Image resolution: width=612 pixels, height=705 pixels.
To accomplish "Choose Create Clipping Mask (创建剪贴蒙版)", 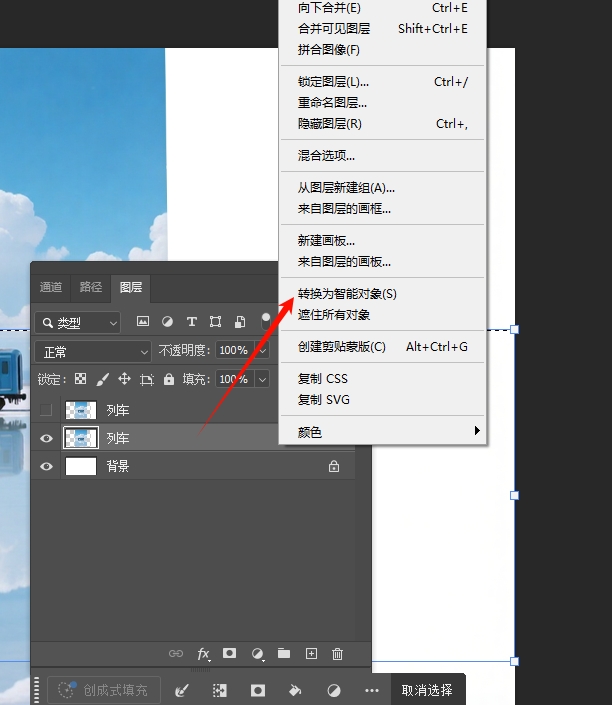I will (382, 347).
